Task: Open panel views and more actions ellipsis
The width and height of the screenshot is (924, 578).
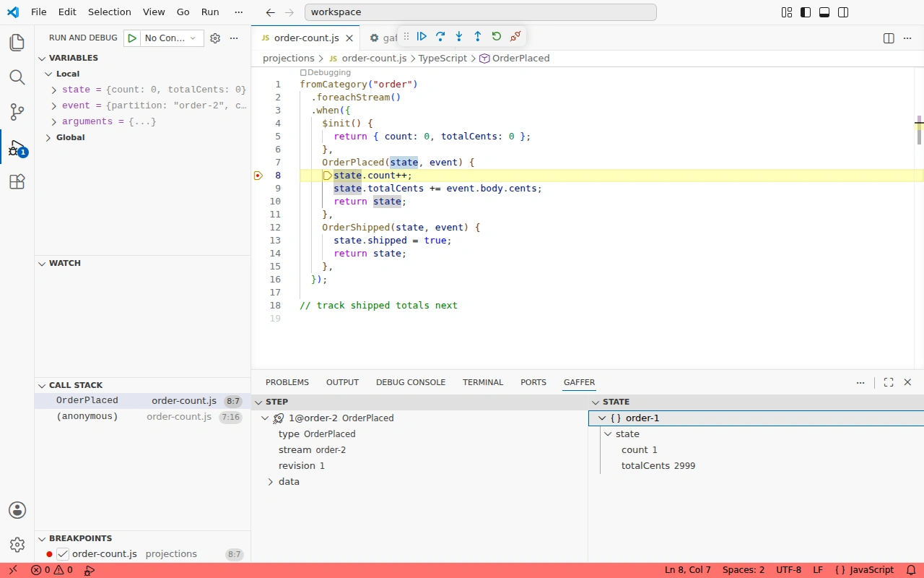Action: tap(860, 382)
